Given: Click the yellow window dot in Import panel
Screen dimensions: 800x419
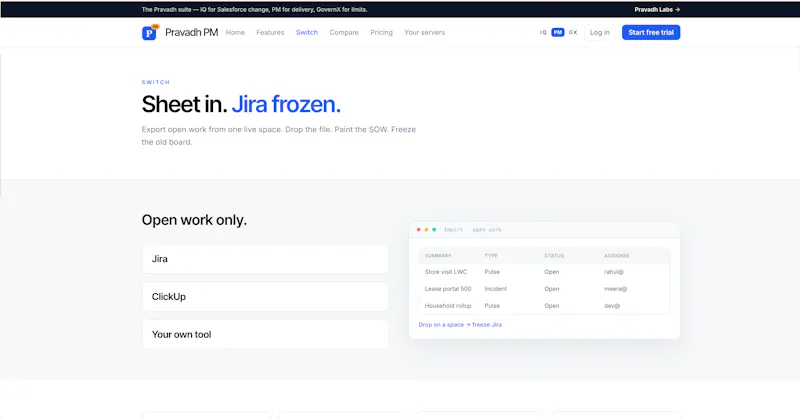Looking at the screenshot, I should [427, 230].
